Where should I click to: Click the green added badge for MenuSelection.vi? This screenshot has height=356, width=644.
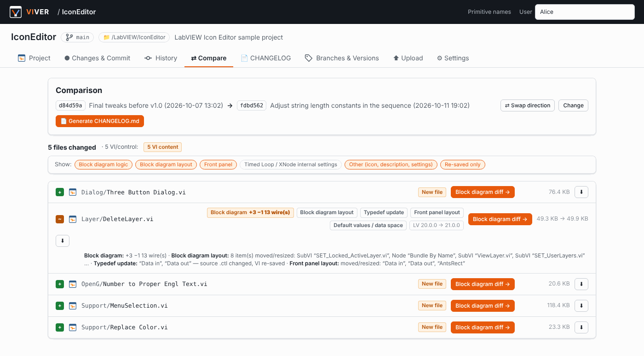[x=60, y=306]
